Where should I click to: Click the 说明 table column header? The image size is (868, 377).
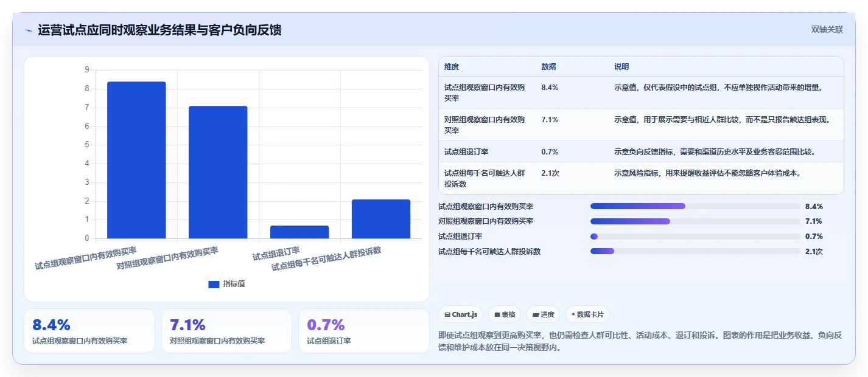621,67
